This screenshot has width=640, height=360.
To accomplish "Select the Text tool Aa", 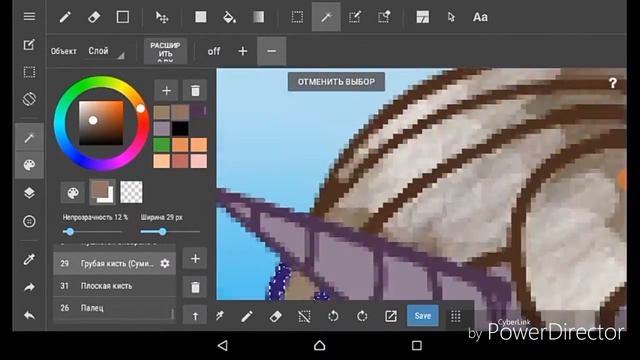I will (x=480, y=17).
